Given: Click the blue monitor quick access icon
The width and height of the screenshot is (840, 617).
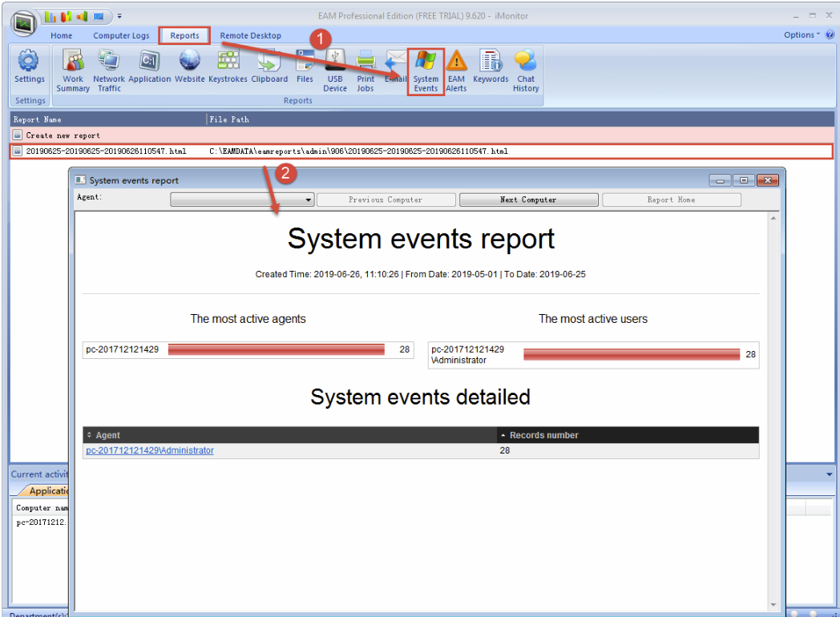Looking at the screenshot, I should tap(99, 17).
